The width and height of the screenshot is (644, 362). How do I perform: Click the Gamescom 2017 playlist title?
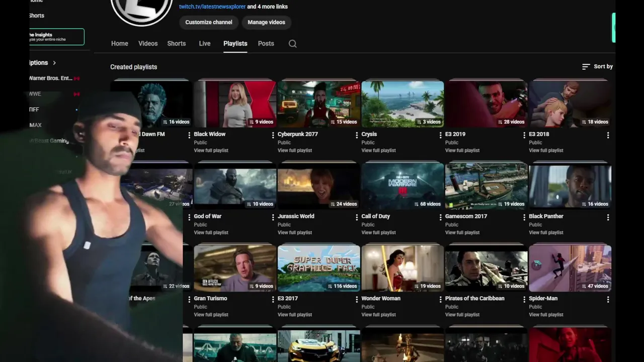tap(466, 216)
